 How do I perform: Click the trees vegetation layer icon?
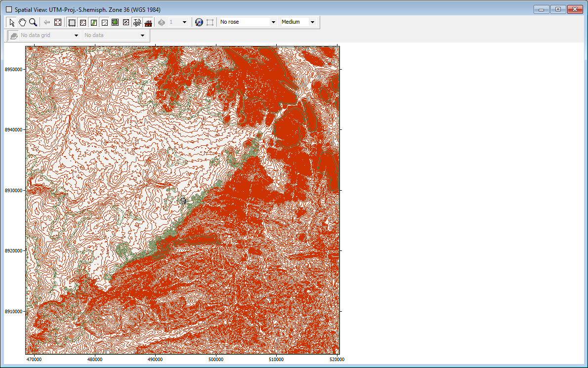click(x=137, y=22)
